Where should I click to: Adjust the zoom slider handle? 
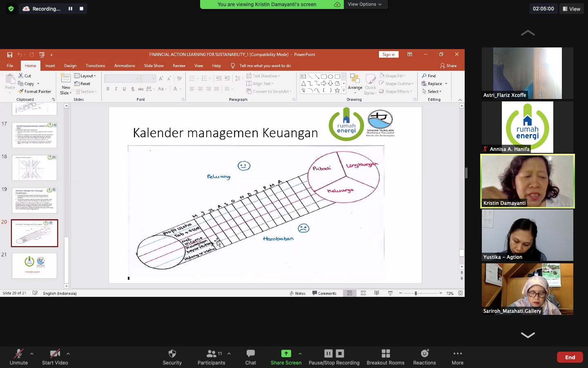click(416, 293)
